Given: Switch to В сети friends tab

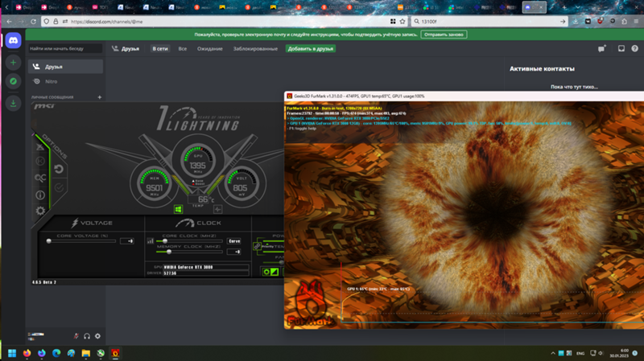Looking at the screenshot, I should [160, 48].
